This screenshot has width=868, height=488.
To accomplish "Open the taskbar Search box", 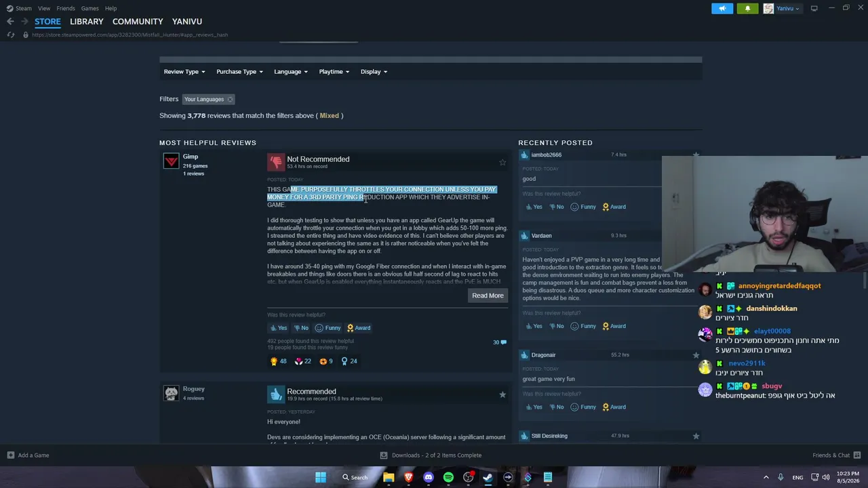I will pyautogui.click(x=355, y=477).
